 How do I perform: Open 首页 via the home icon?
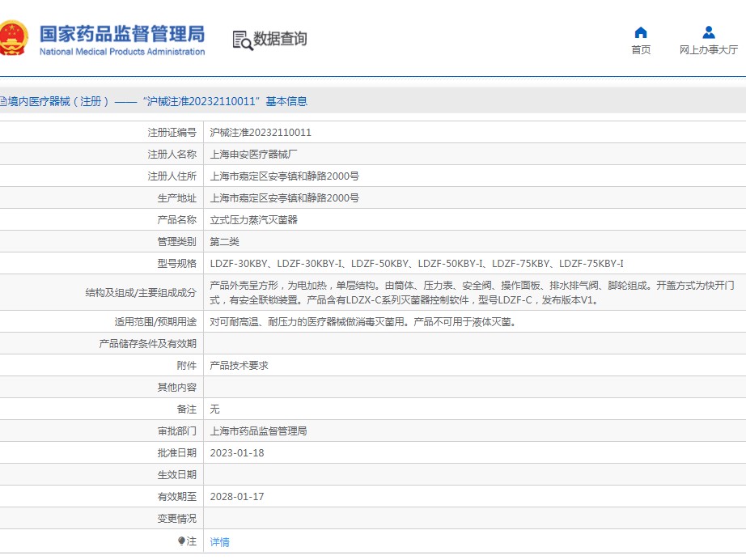point(641,32)
